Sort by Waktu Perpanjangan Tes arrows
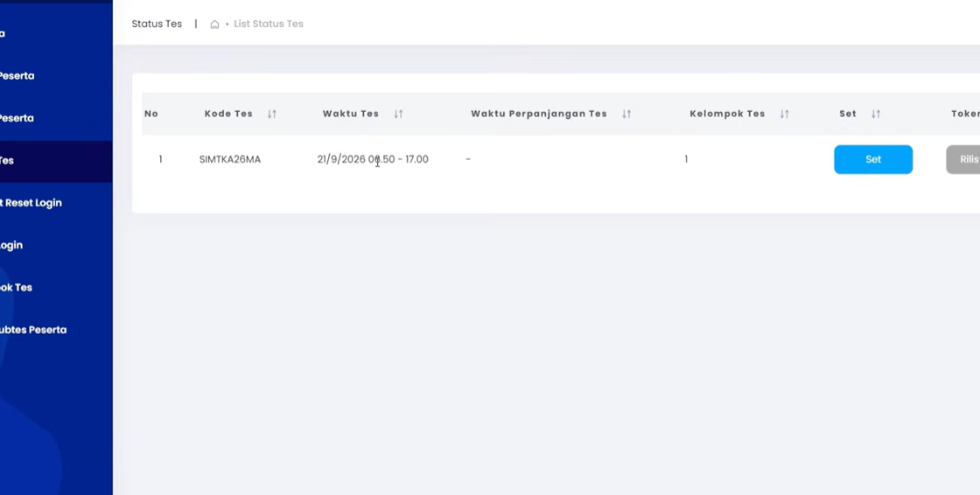Viewport: 980px width, 495px height. (626, 114)
